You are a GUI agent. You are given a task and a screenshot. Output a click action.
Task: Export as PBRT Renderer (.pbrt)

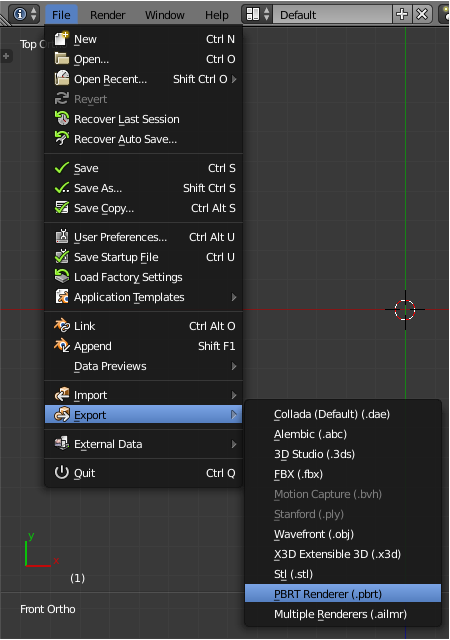point(343,593)
